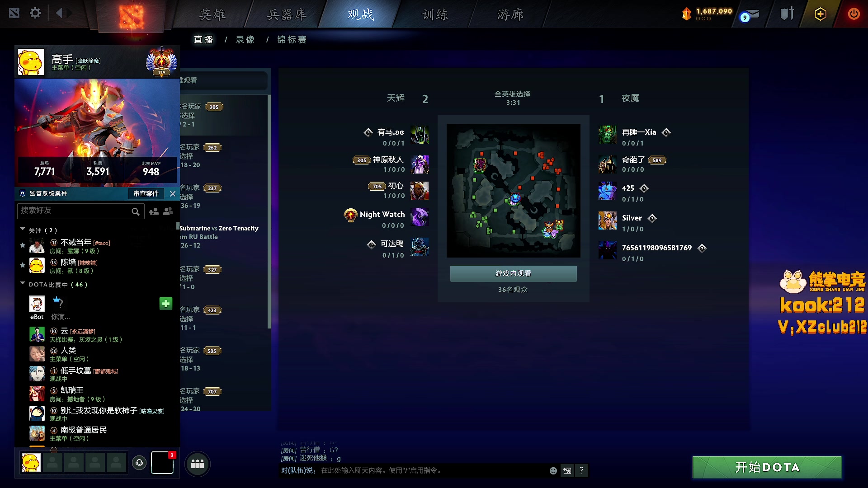Toggle favorite star for 不减当年
Viewport: 868px width, 488px height.
click(x=23, y=245)
